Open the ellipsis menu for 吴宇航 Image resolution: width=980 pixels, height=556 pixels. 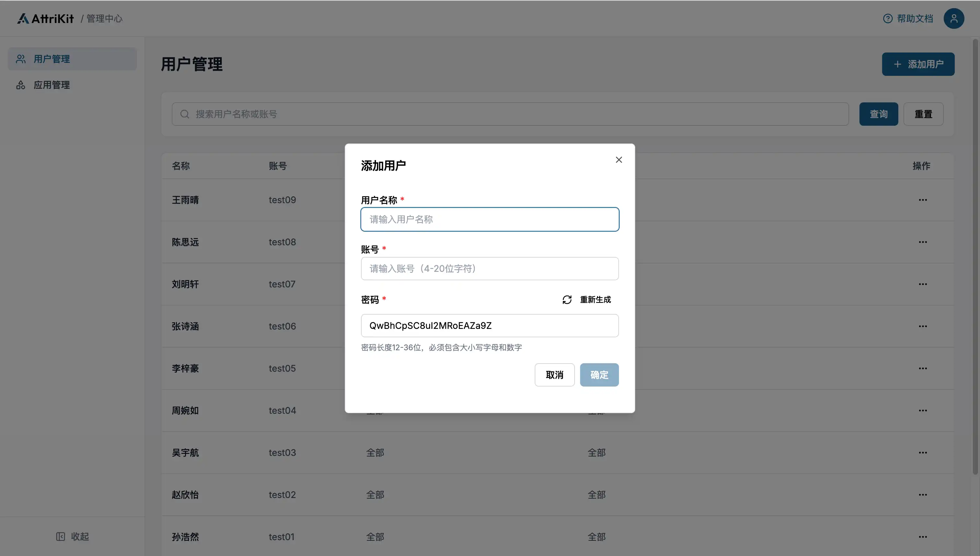point(923,453)
